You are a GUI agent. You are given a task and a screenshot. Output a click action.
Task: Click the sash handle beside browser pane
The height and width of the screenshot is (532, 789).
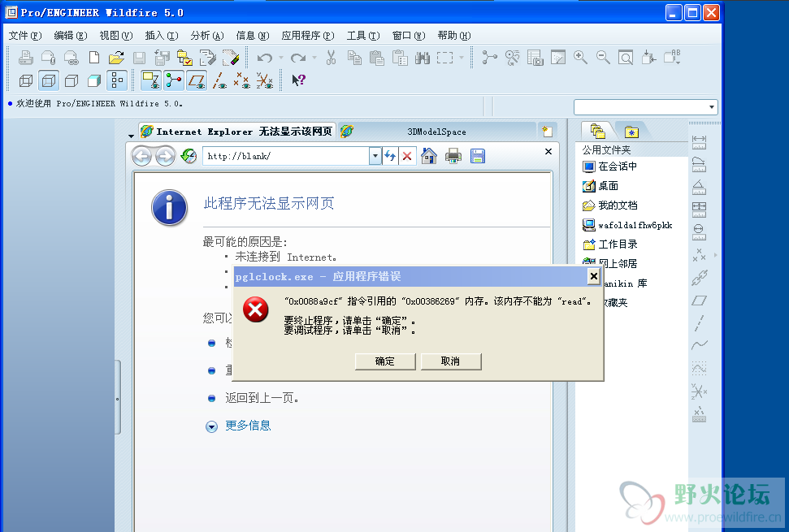118,398
